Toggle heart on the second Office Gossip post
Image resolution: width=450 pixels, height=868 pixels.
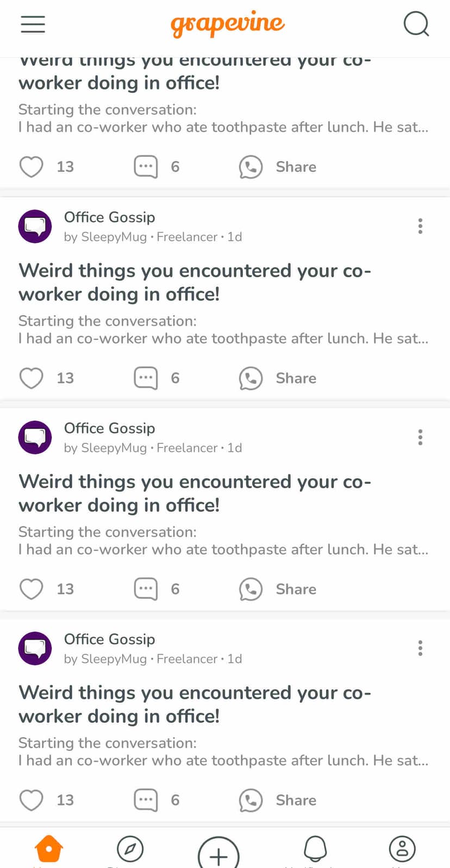[x=32, y=589]
